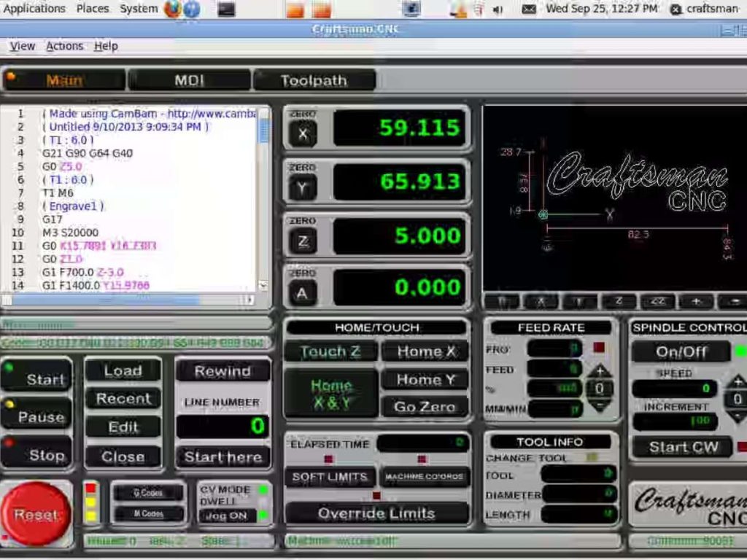Increase feed rate override with plus
The width and height of the screenshot is (747, 560).
pos(600,371)
